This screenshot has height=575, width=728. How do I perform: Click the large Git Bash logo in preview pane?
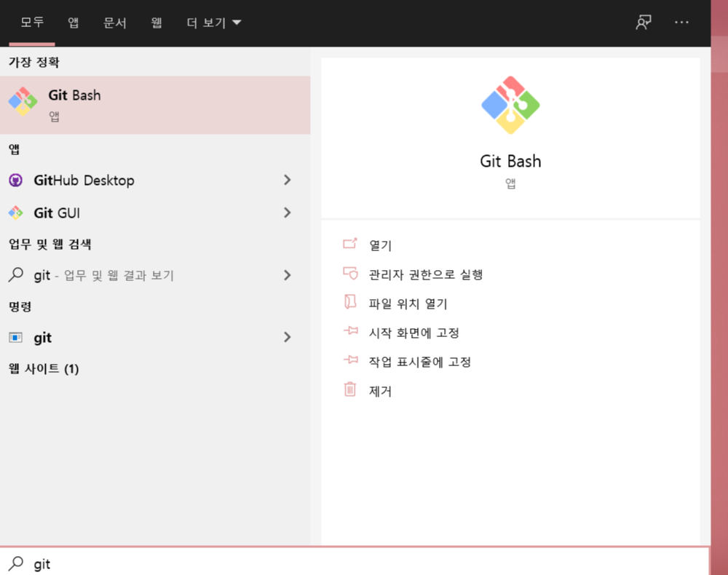[x=510, y=105]
